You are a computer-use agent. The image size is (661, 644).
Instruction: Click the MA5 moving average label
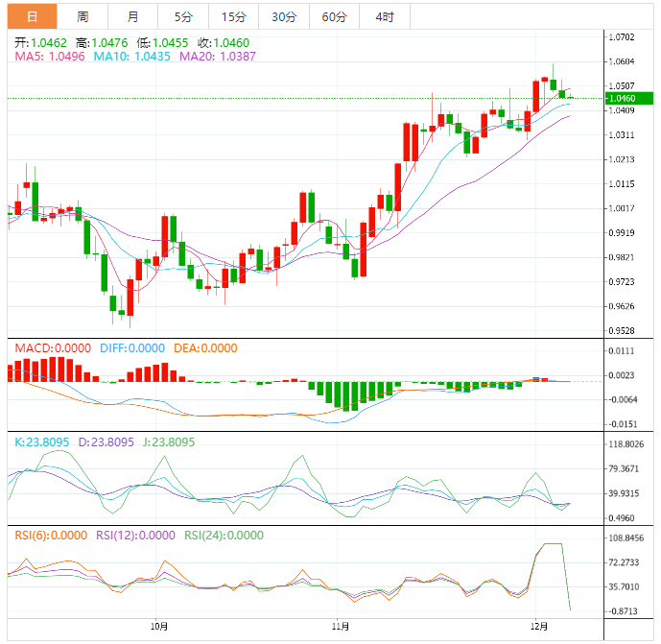click(x=49, y=58)
